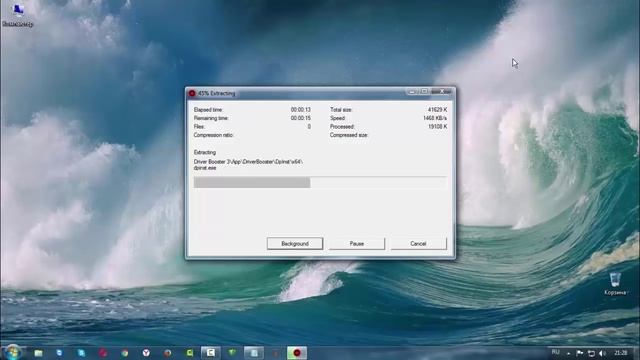Switch to the white C taskbar app
640x360 pixels.
coord(211,353)
